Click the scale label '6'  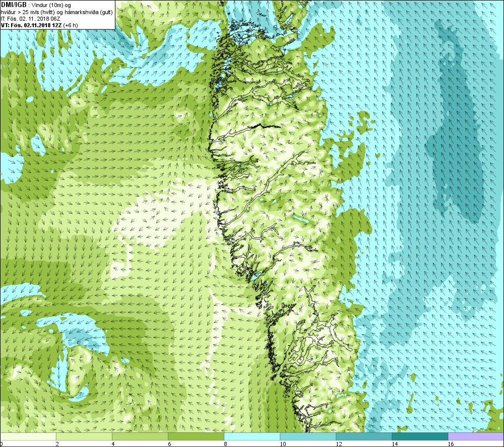(x=169, y=444)
